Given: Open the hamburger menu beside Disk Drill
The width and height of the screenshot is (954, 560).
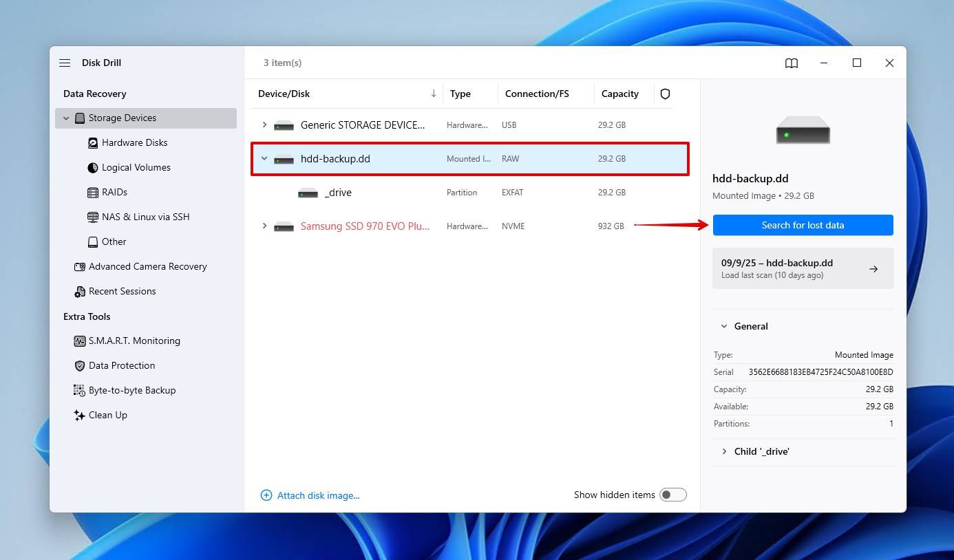Looking at the screenshot, I should tap(65, 63).
